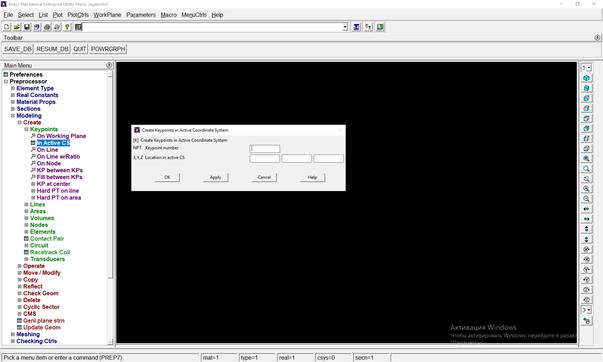Viewport: 603px width, 362px height.
Task: Select KP between KPs tree item
Action: coord(60,170)
